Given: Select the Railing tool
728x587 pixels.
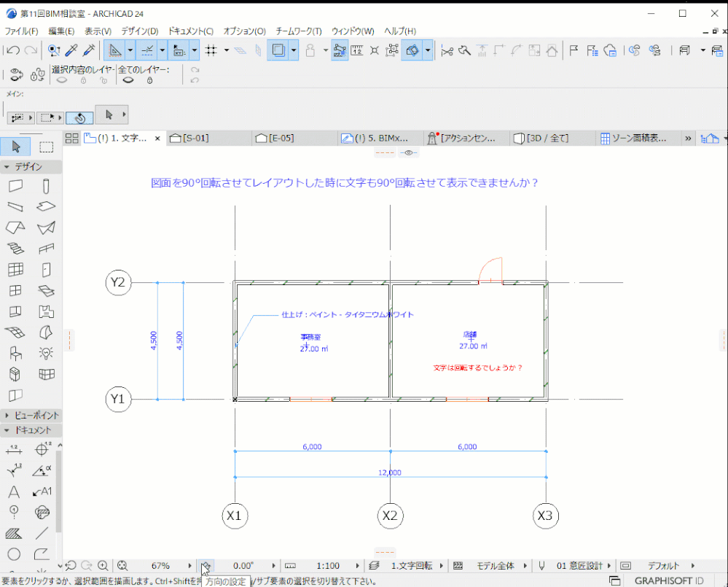Looking at the screenshot, I should (45, 249).
